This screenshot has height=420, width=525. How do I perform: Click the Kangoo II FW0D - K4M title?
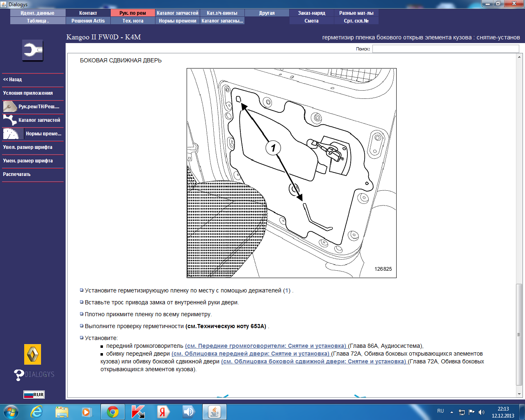104,37
